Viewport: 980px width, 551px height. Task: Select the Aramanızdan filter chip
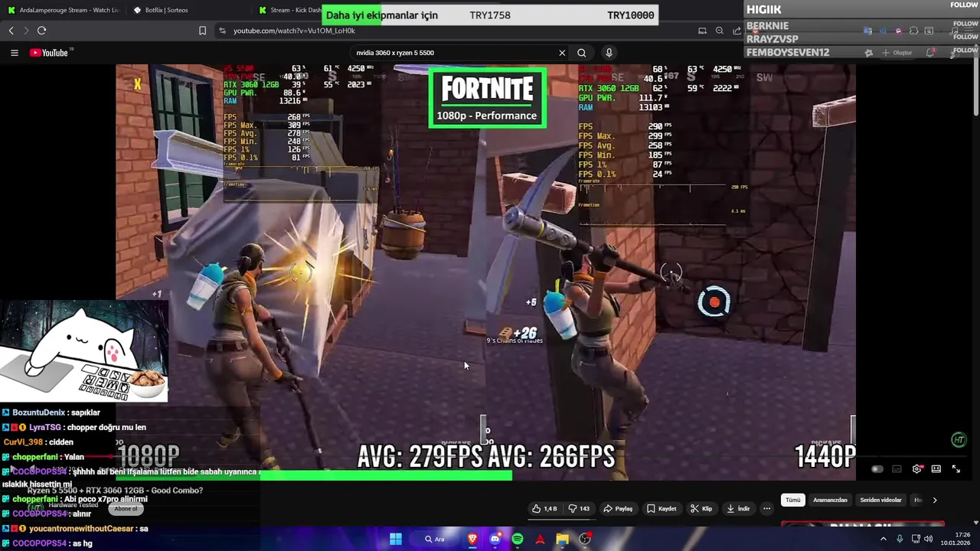[830, 500]
